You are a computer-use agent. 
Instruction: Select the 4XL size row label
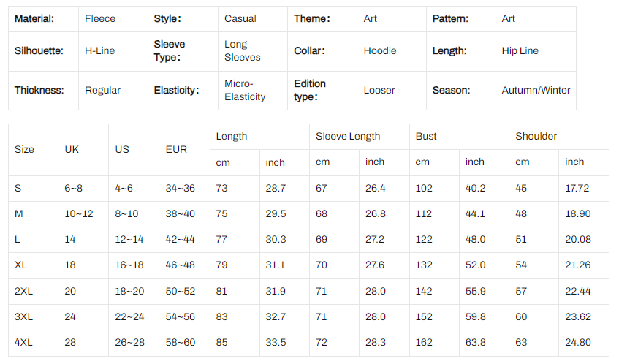click(23, 342)
